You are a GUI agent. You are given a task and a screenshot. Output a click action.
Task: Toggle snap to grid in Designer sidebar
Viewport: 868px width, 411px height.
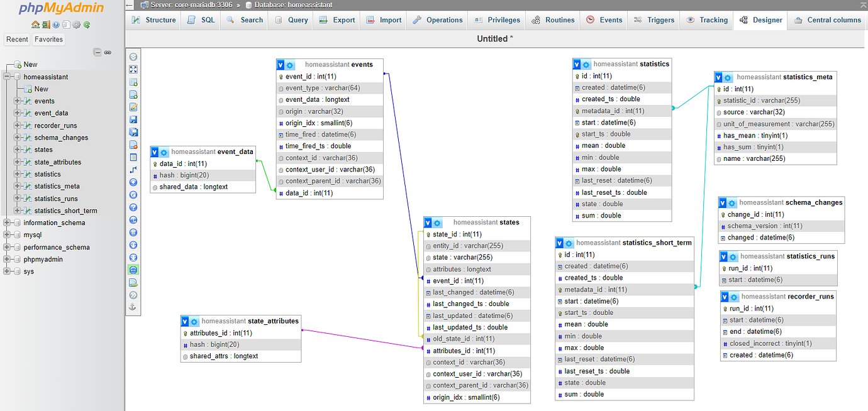point(133,232)
